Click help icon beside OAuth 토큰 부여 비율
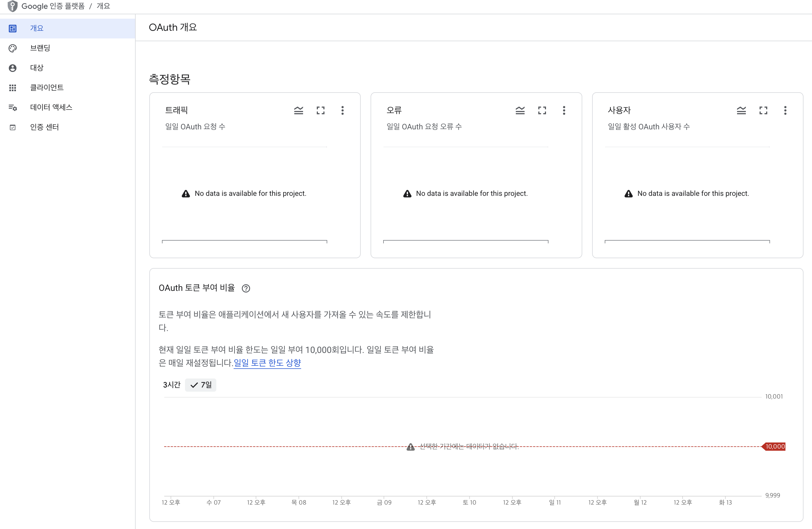This screenshot has width=812, height=529. pos(246,288)
